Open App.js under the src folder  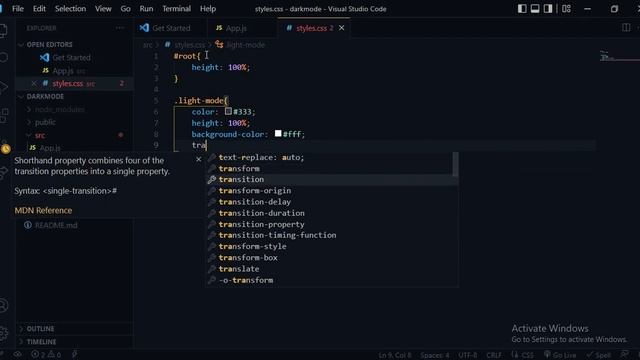50,147
